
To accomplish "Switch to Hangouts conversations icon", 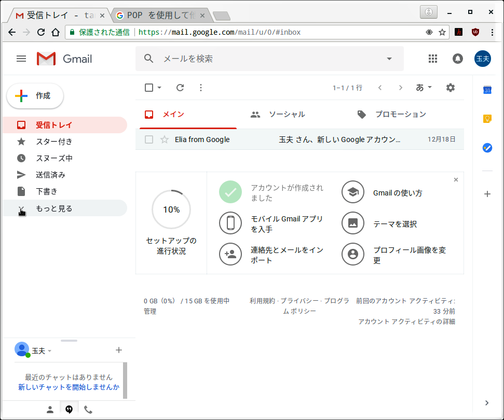I will click(69, 410).
